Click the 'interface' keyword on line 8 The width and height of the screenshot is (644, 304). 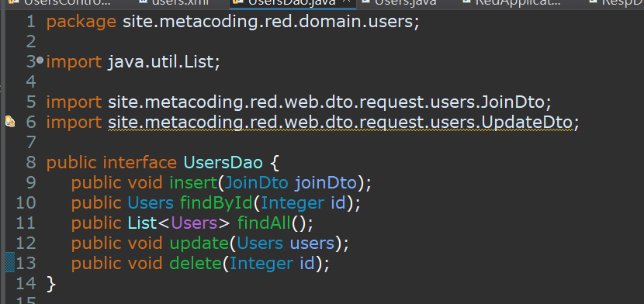139,162
